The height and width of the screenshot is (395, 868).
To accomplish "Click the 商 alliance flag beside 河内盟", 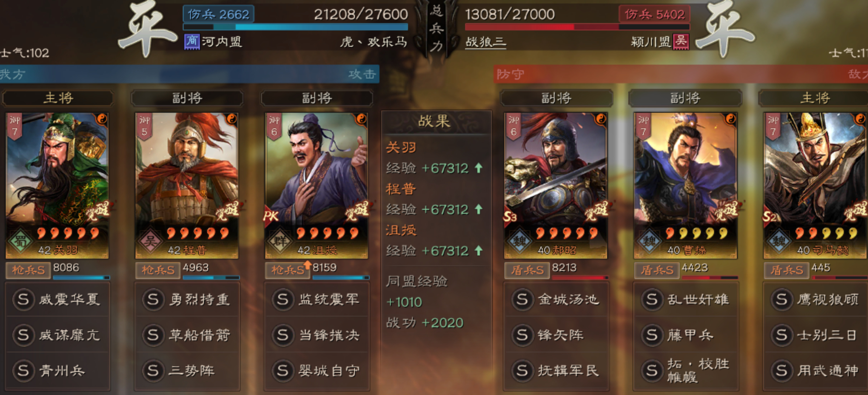I will pyautogui.click(x=192, y=41).
